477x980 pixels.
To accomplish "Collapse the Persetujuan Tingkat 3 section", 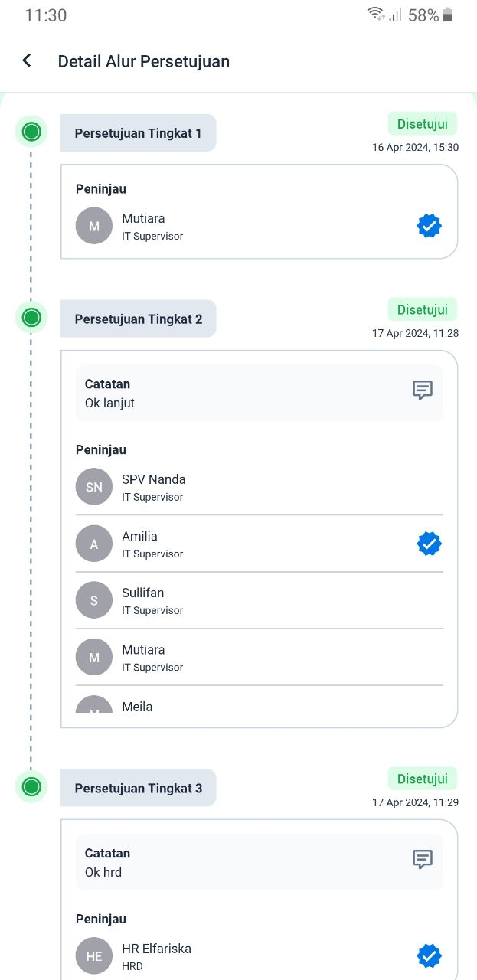I will click(x=138, y=787).
